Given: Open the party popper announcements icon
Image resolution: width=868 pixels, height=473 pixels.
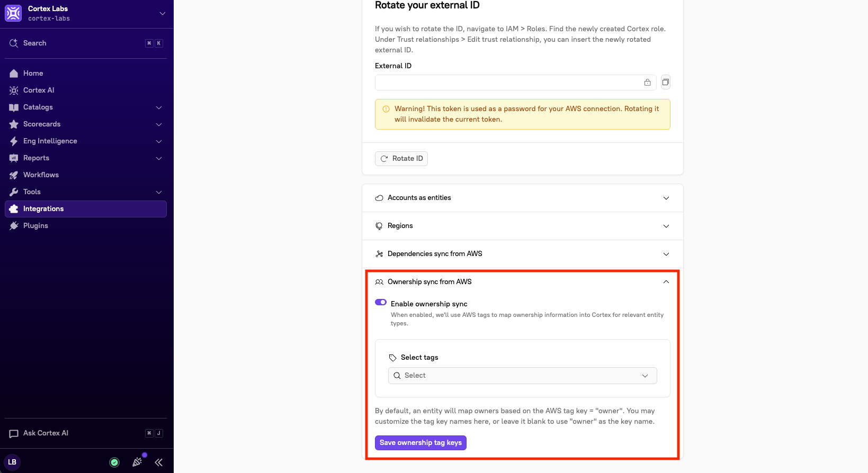Looking at the screenshot, I should pos(137,462).
